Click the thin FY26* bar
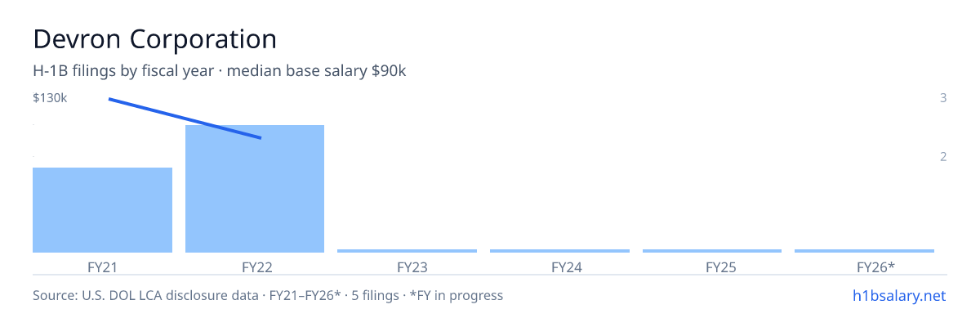 (x=864, y=251)
